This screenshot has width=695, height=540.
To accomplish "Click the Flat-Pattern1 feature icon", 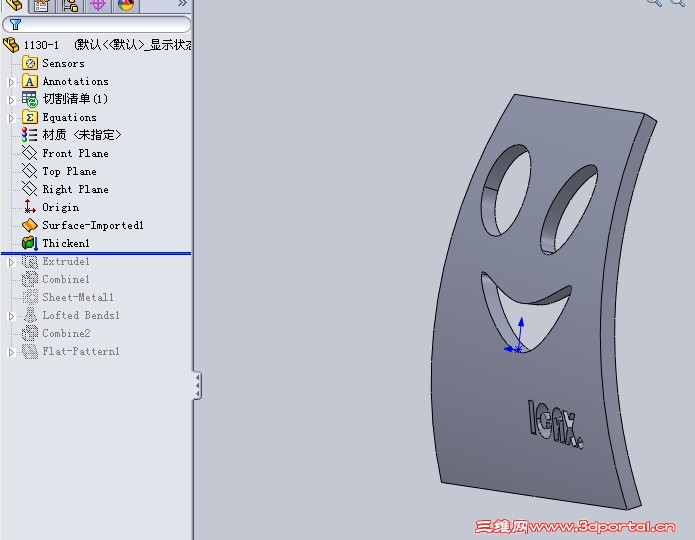I will click(30, 351).
